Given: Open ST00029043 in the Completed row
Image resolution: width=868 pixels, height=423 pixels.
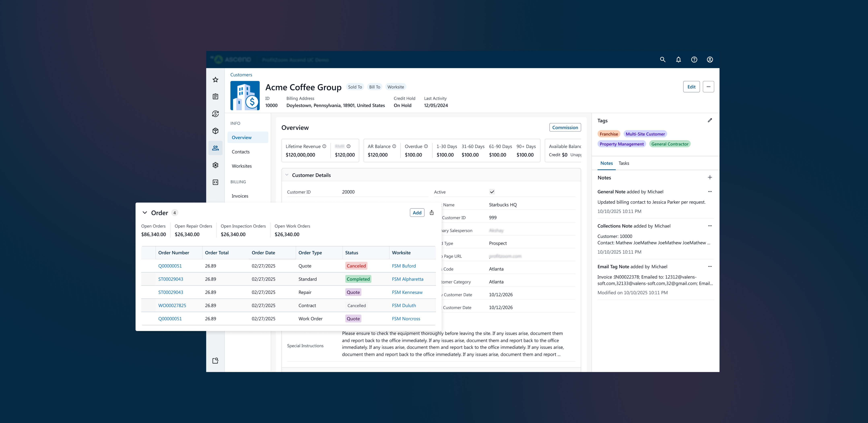Looking at the screenshot, I should pyautogui.click(x=171, y=279).
